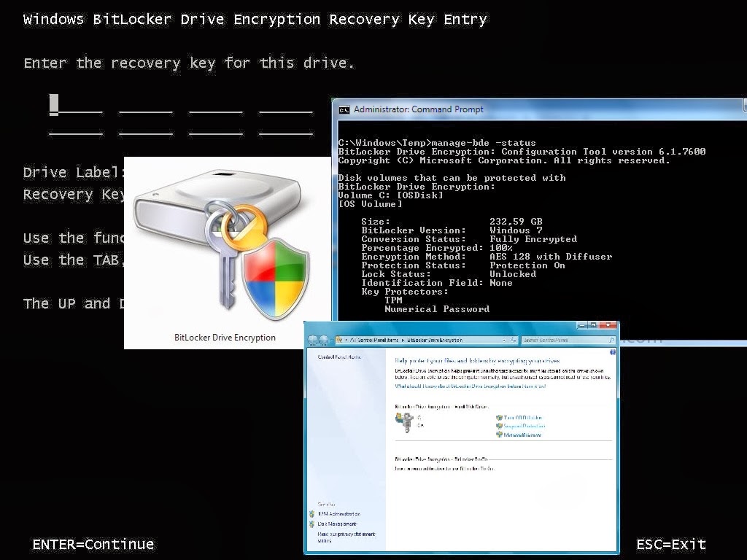The height and width of the screenshot is (560, 747).
Task: Click 'Identification Field: None' line
Action: pyautogui.click(x=437, y=283)
